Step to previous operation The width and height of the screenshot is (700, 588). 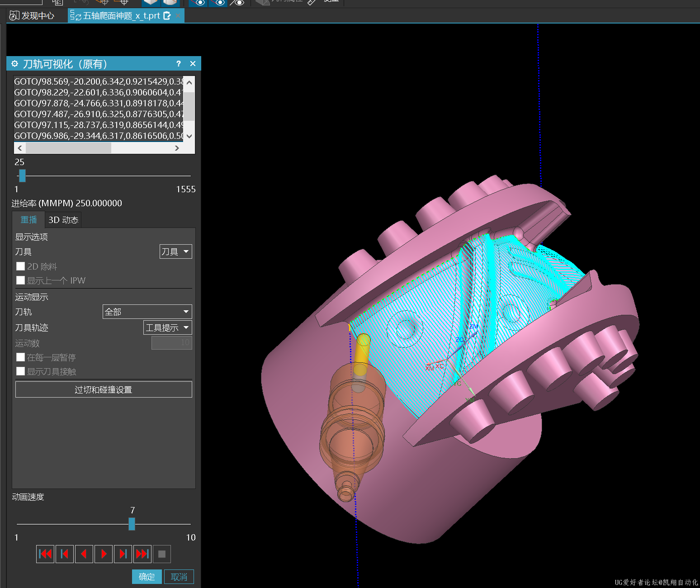(x=65, y=554)
